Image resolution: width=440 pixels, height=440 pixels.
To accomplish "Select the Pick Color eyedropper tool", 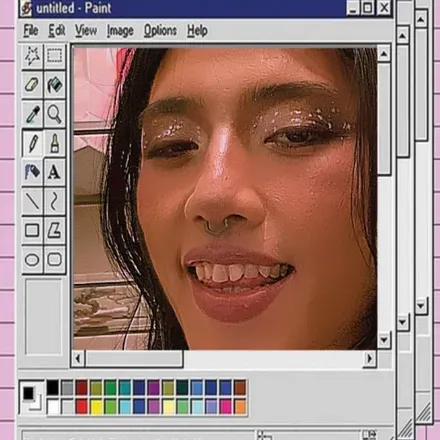I will pos(32,114).
